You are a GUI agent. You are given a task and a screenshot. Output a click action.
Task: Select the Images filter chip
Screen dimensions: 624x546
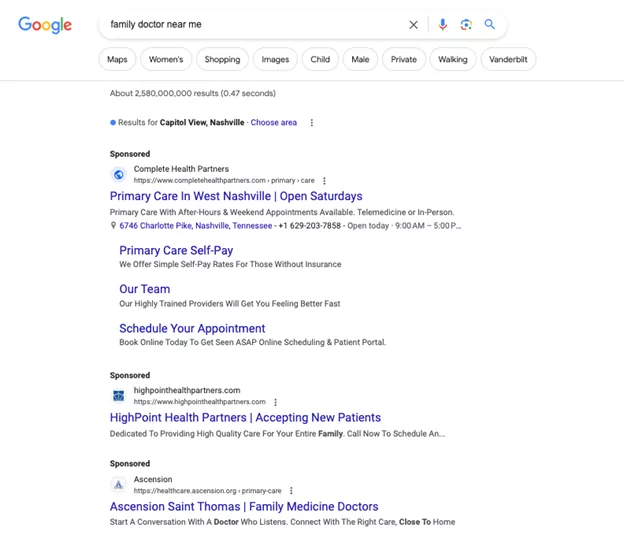click(275, 59)
